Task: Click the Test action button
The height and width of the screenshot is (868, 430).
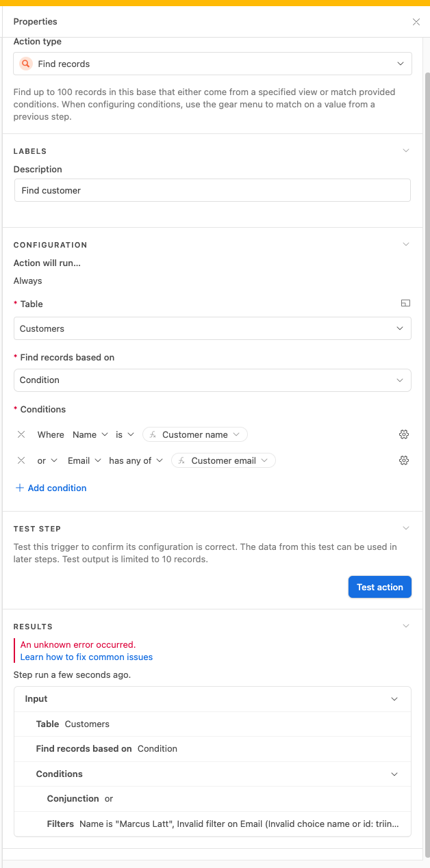Action: click(x=380, y=587)
